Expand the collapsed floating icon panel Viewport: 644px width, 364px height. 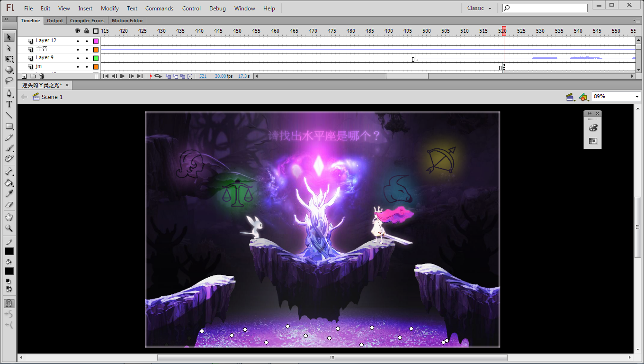pyautogui.click(x=590, y=113)
